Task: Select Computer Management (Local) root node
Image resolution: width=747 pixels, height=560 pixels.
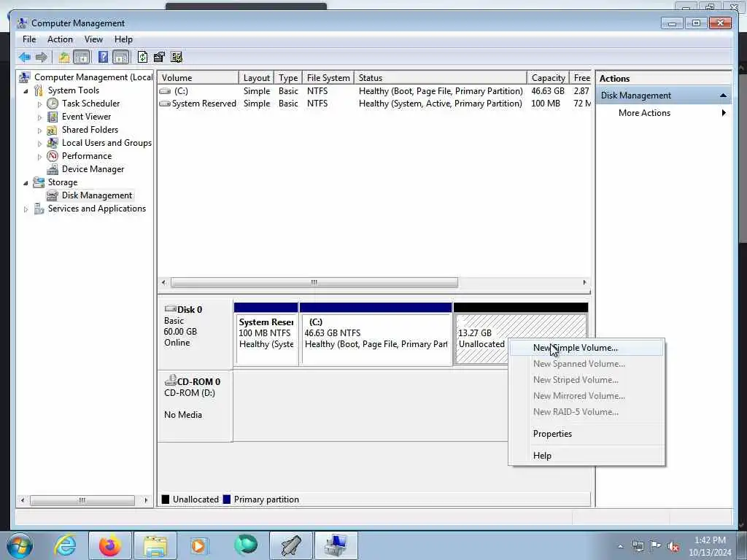Action: click(x=93, y=77)
